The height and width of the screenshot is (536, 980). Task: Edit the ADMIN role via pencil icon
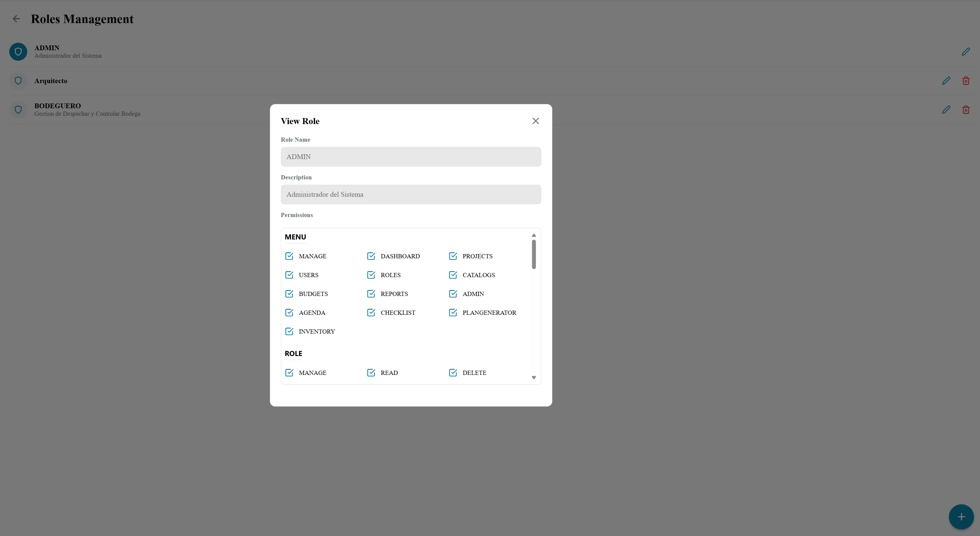(966, 52)
